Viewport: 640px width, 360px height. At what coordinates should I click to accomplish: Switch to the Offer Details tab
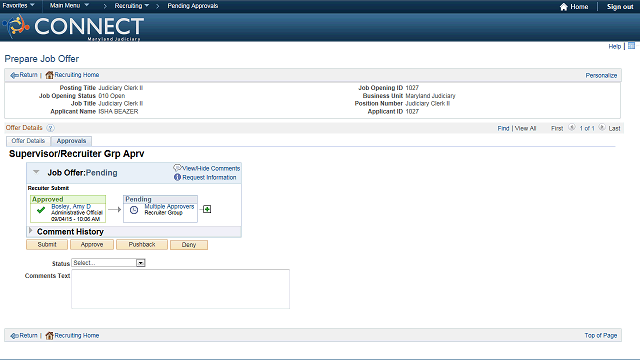click(x=28, y=141)
